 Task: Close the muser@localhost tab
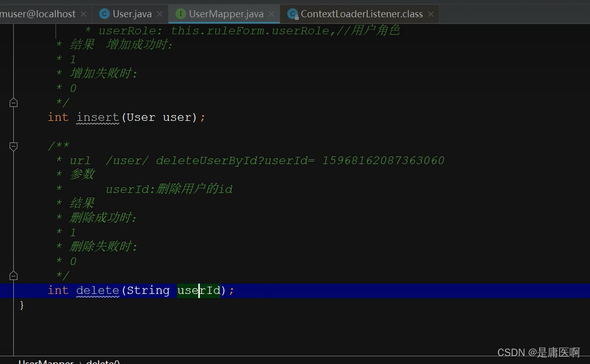[x=83, y=15]
